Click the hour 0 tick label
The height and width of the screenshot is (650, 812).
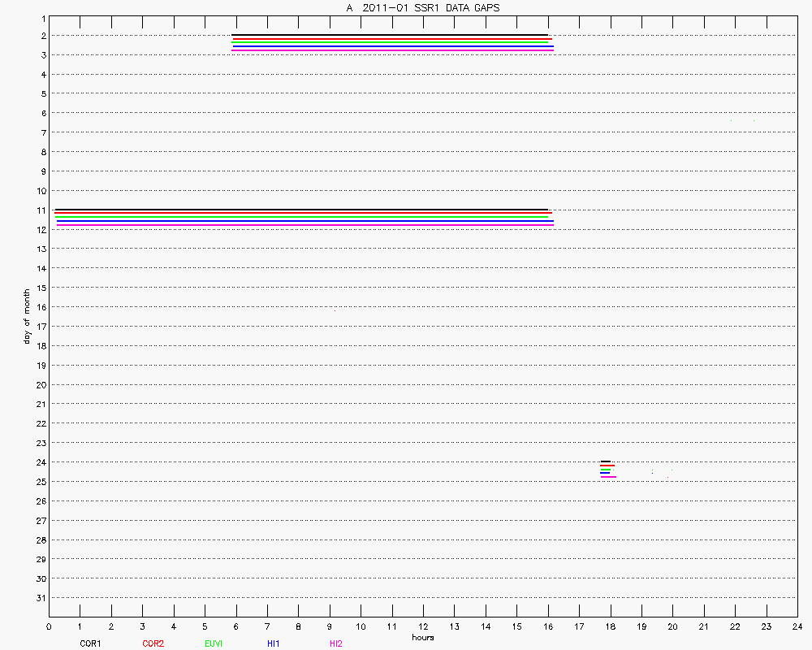(49, 626)
